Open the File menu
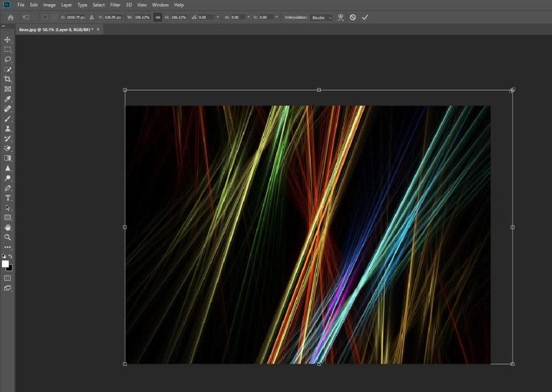This screenshot has height=392, width=552. click(x=21, y=5)
